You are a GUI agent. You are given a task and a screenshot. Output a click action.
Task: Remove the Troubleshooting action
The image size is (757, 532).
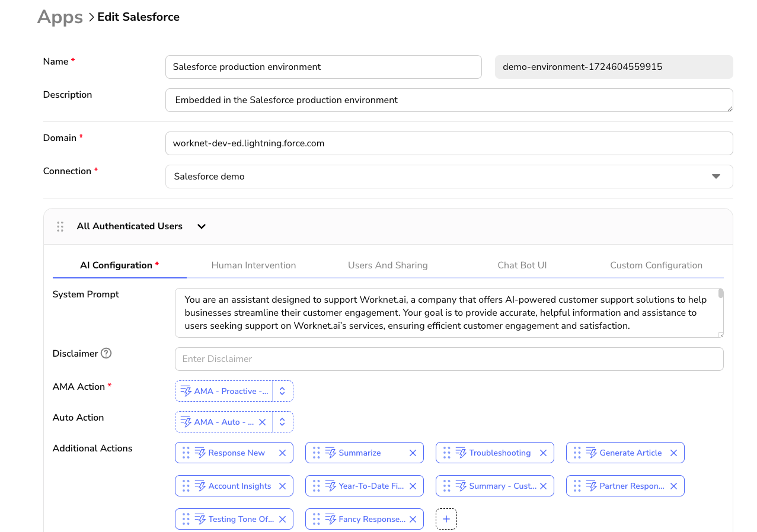tap(543, 453)
